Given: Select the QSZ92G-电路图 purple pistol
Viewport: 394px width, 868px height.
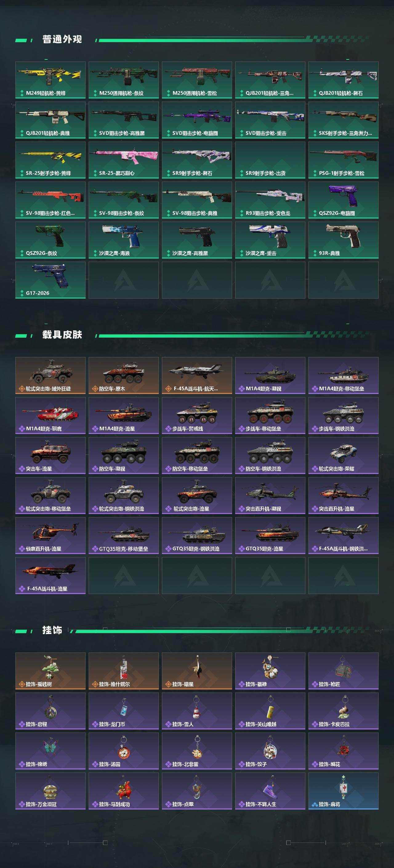Looking at the screenshot, I should (344, 200).
